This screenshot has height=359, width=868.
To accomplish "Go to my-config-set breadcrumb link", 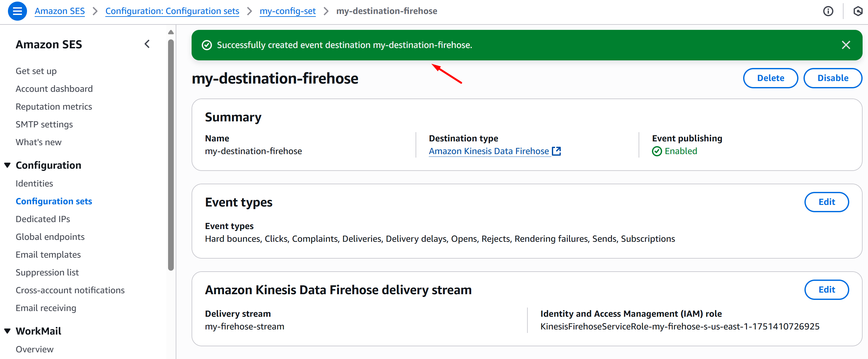I will click(x=288, y=11).
